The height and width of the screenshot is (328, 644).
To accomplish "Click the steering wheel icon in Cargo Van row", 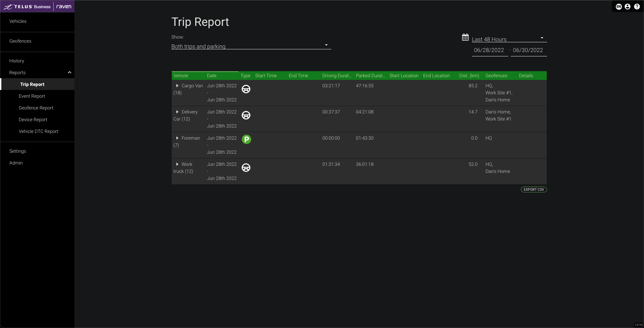I will [x=246, y=89].
